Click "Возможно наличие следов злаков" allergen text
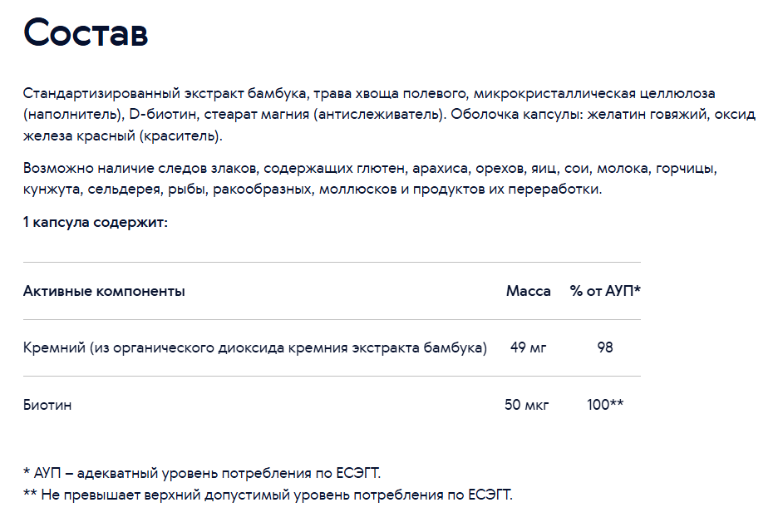Viewport: 778px width, 532px height. [140, 169]
